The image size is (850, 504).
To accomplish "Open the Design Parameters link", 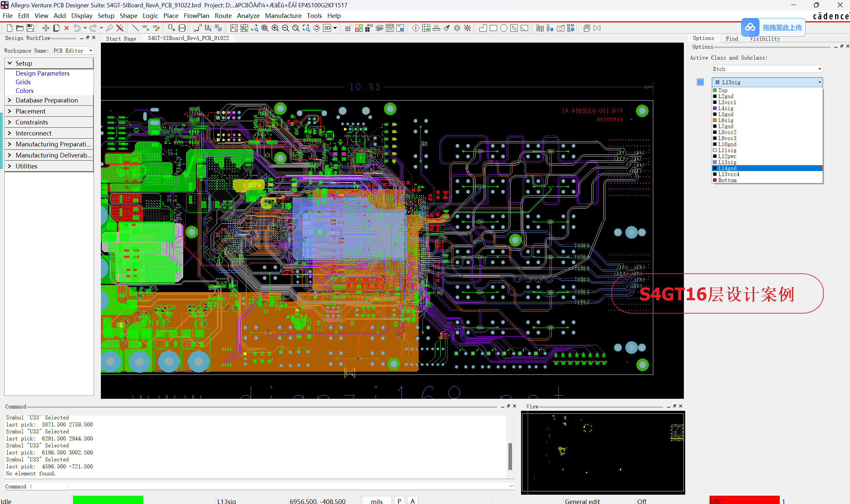I will pos(42,73).
